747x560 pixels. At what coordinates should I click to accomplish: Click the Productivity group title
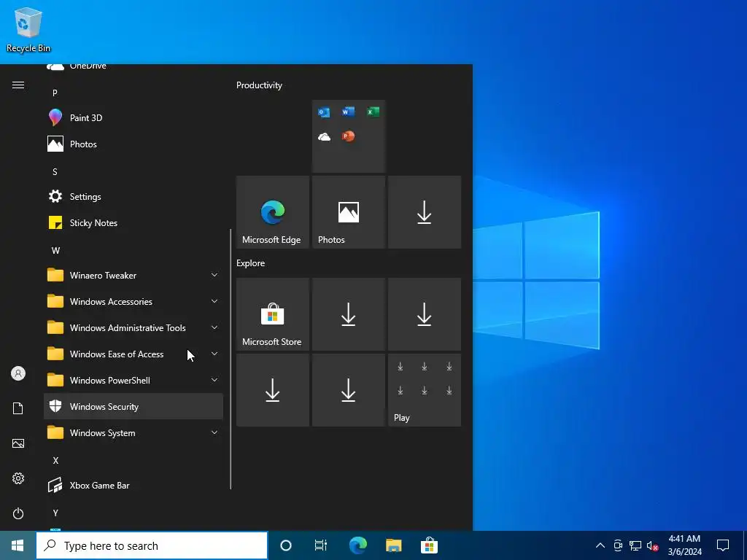(x=259, y=85)
